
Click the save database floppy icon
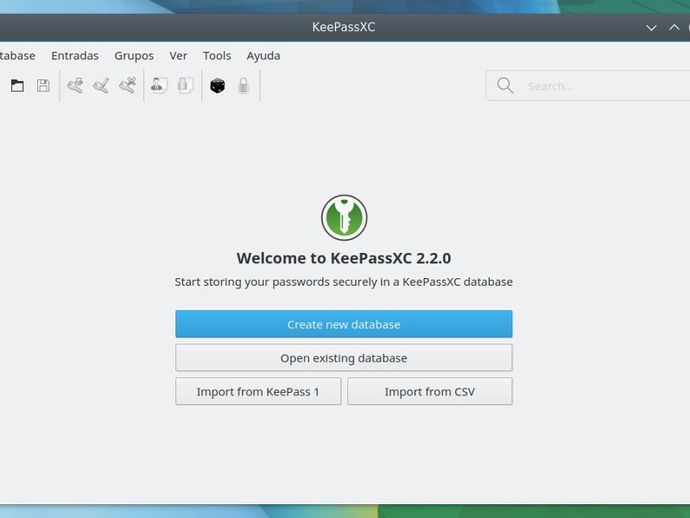(x=43, y=85)
